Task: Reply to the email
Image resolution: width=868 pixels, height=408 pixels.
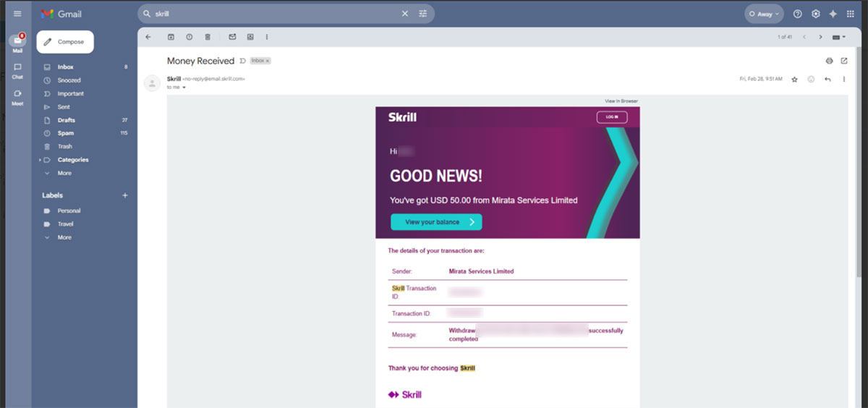Action: [x=827, y=79]
